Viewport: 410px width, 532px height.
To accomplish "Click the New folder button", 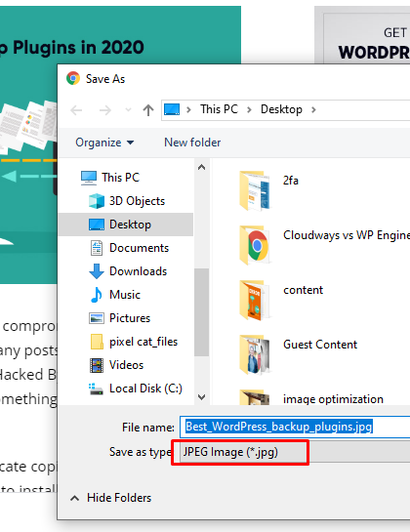I will tap(192, 143).
